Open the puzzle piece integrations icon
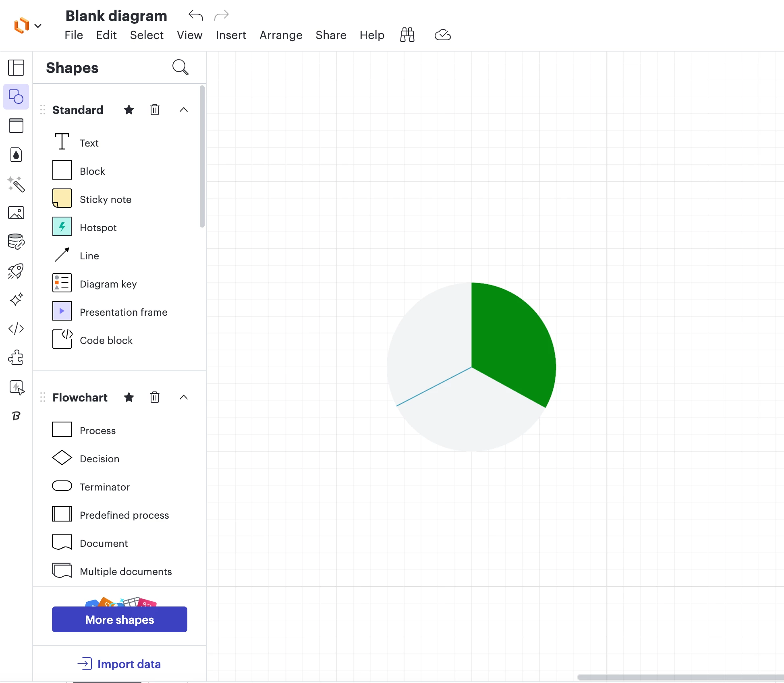The image size is (784, 683). [16, 358]
